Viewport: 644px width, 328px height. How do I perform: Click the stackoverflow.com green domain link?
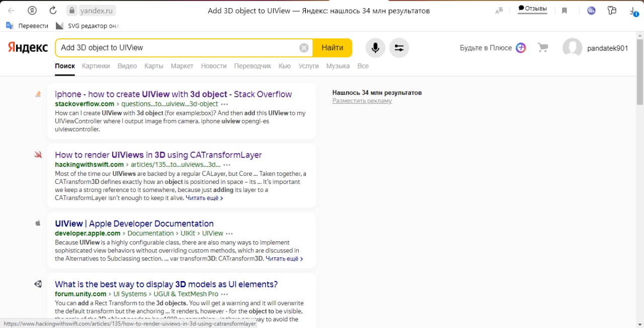[85, 104]
